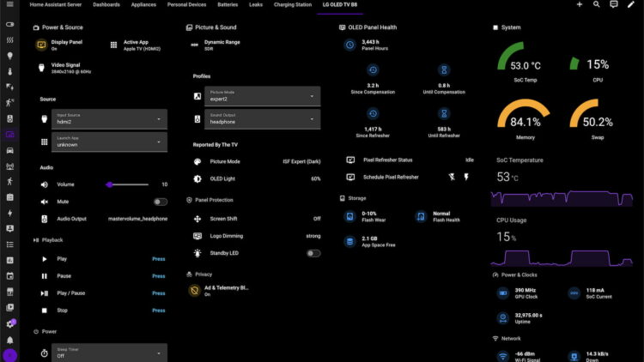Switch to the Dashboards tab
Viewport: 644px width, 362px height.
pyautogui.click(x=106, y=4)
